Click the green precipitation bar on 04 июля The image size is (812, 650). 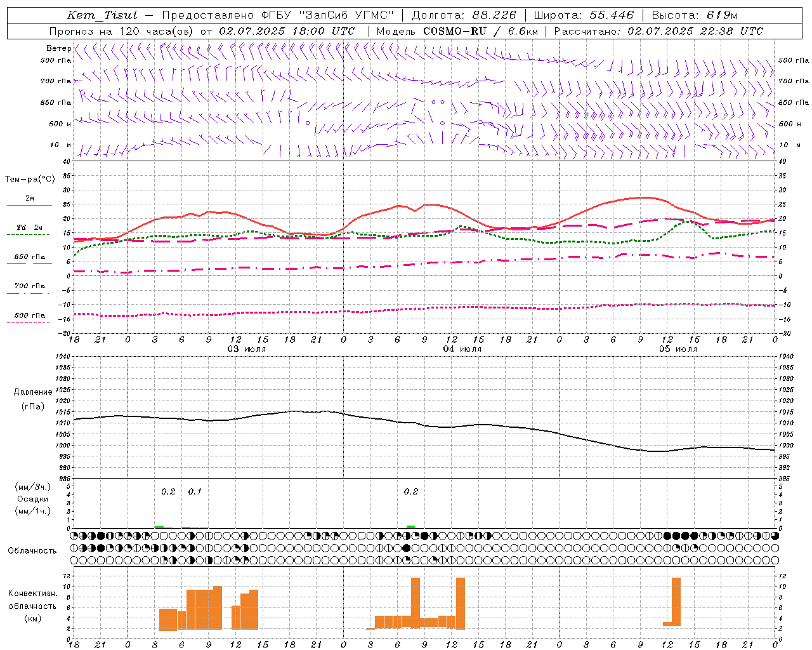pyautogui.click(x=410, y=526)
